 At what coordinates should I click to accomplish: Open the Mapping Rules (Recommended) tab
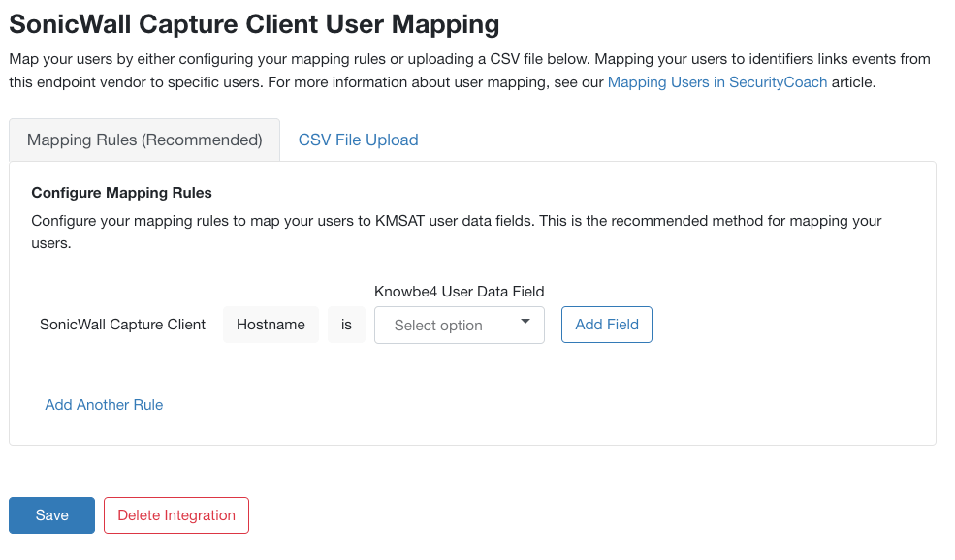tap(144, 140)
